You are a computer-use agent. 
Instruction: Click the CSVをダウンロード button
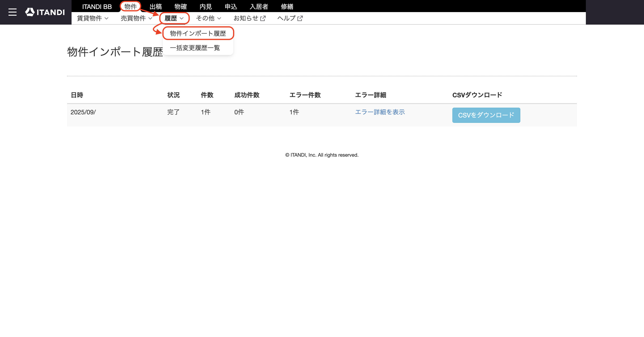pos(486,115)
